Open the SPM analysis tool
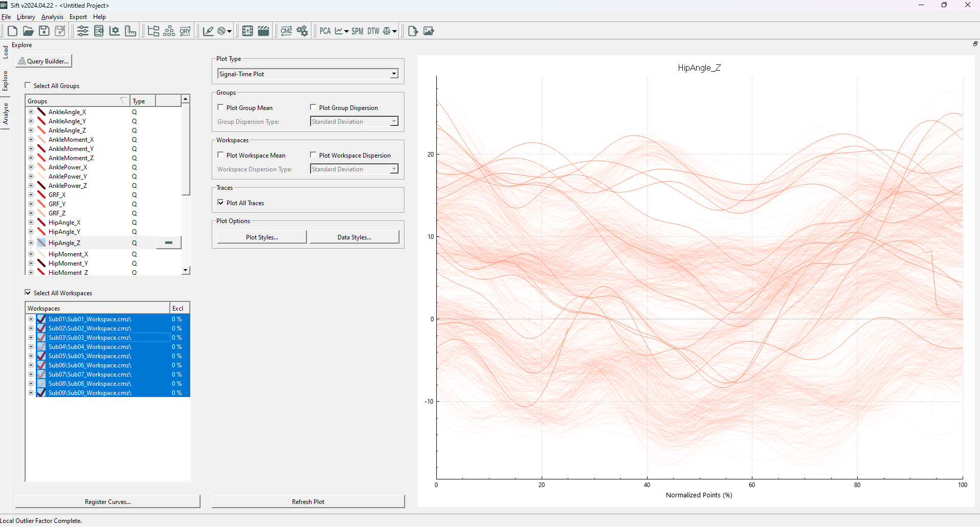980x527 pixels. click(358, 31)
